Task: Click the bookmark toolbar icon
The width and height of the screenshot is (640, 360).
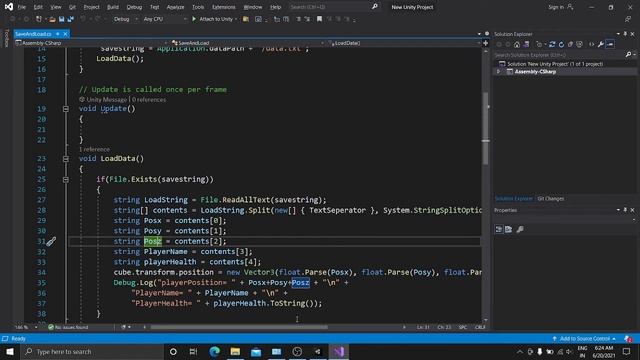Action: point(319,19)
